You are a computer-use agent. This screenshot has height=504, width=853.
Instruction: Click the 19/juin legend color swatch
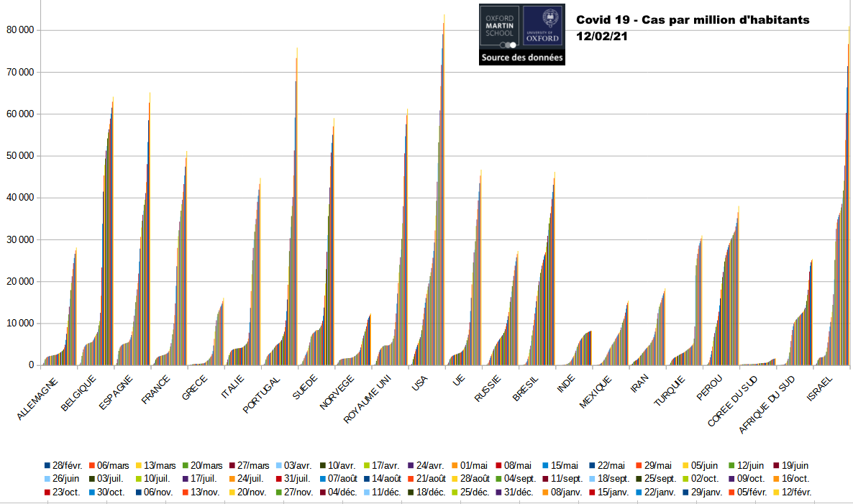pyautogui.click(x=776, y=466)
